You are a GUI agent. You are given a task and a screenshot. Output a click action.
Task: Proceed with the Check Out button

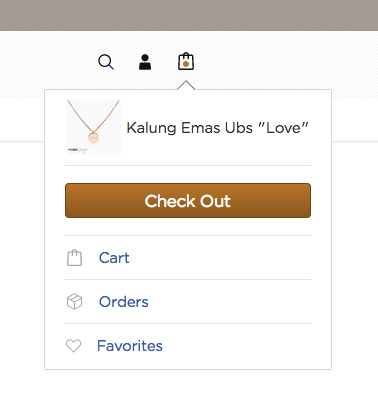[x=188, y=200]
